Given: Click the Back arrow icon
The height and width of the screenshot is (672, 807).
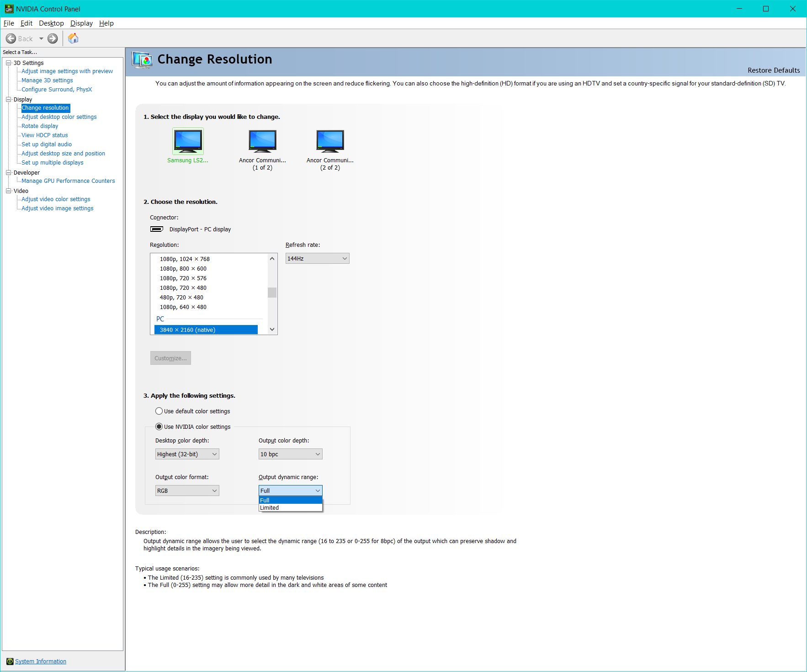Looking at the screenshot, I should pyautogui.click(x=11, y=39).
